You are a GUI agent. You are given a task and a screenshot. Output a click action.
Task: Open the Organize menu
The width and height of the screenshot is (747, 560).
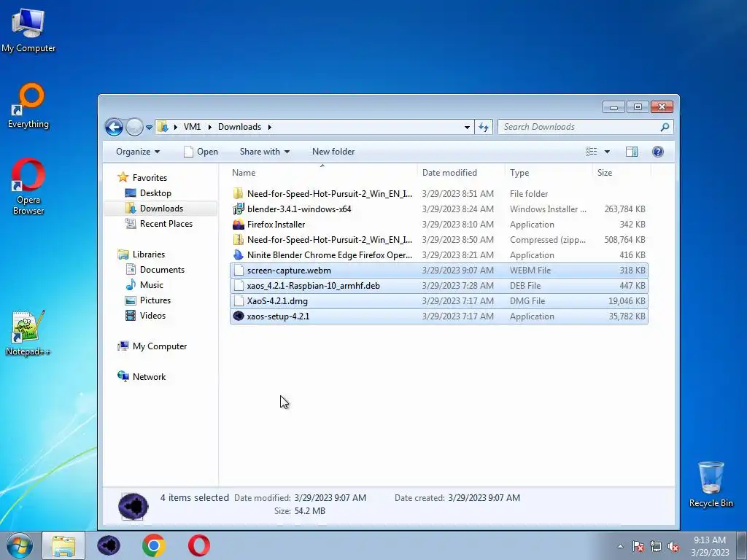[x=138, y=152]
